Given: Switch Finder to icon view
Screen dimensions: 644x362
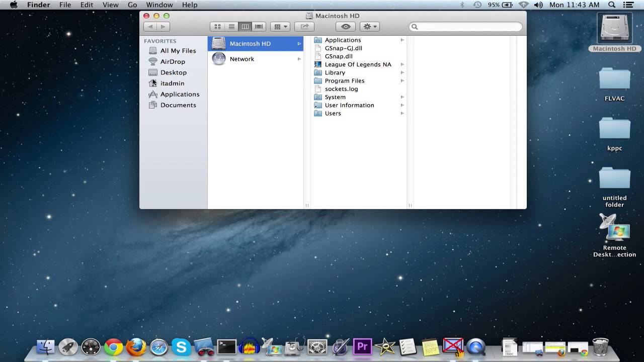Looking at the screenshot, I should point(217,27).
